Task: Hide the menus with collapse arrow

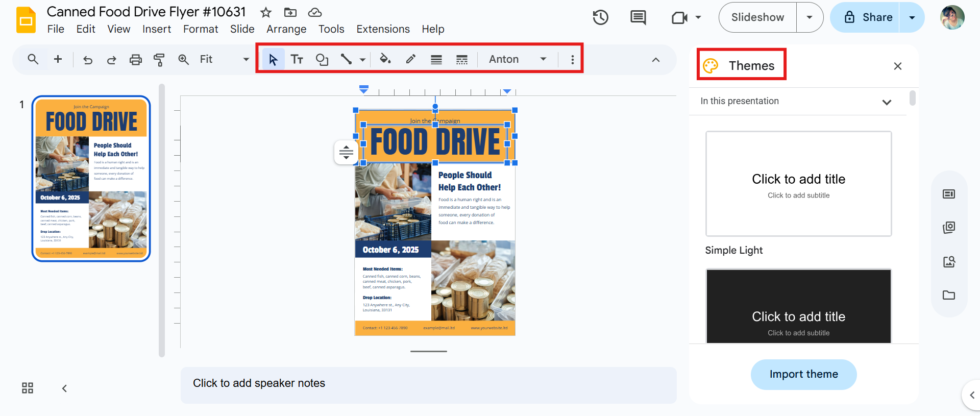Action: (x=656, y=60)
